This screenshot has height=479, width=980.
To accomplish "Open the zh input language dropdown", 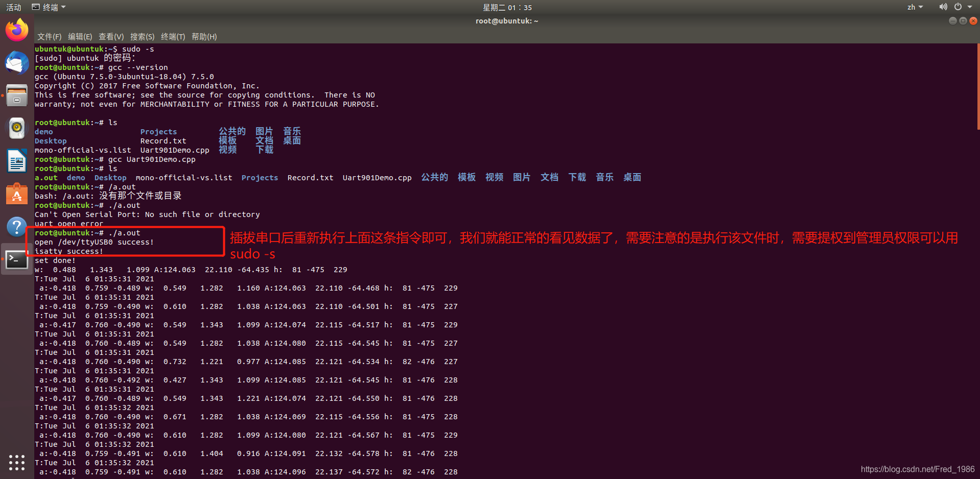I will pos(915,7).
